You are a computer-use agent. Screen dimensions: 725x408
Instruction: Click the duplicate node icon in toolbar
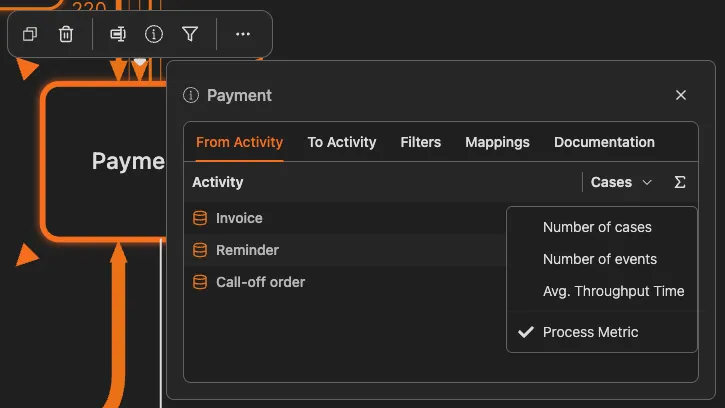[x=30, y=34]
